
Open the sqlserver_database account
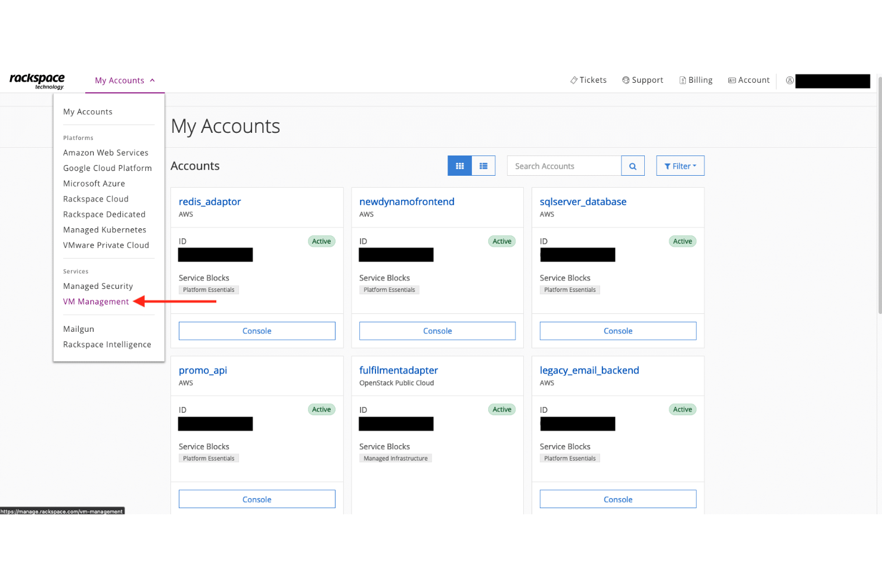583,201
